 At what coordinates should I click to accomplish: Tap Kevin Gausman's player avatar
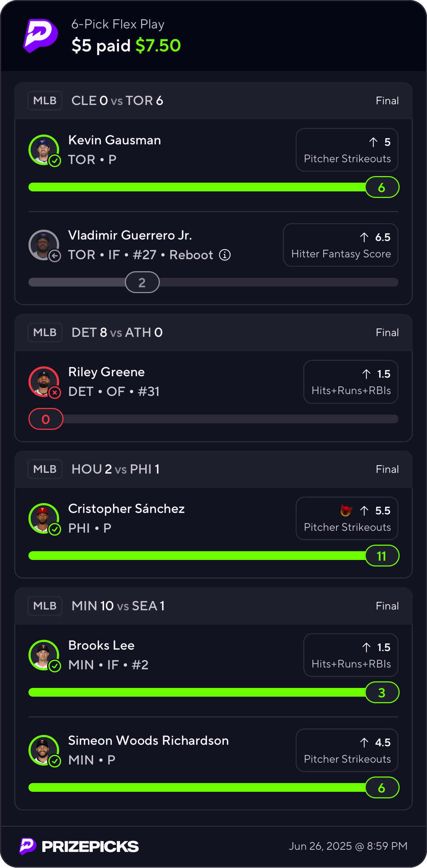43,149
